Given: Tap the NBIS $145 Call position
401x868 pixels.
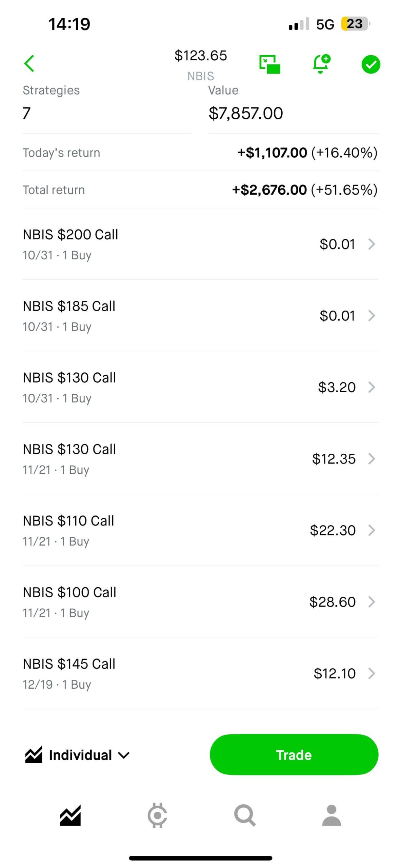Looking at the screenshot, I should tap(200, 673).
